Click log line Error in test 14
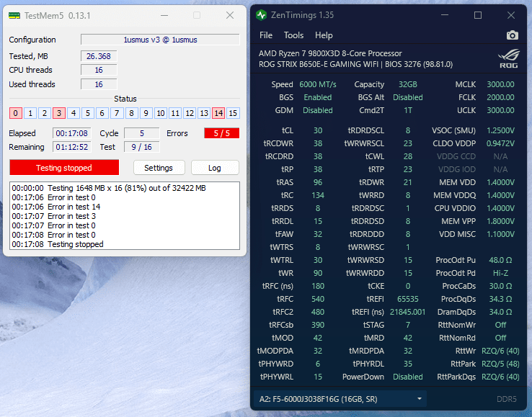The image size is (532, 417). point(56,207)
